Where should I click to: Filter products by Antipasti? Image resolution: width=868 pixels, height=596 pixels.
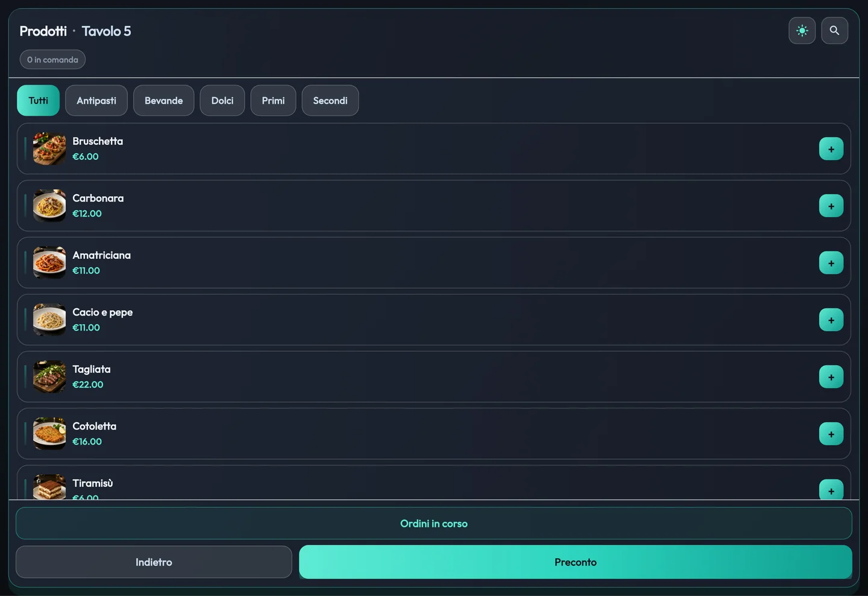click(96, 101)
